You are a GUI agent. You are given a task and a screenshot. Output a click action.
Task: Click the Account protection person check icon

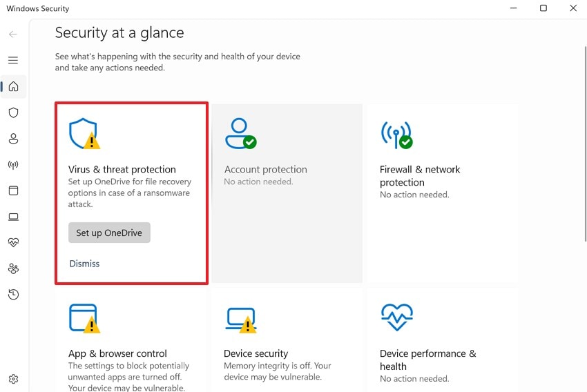241,133
